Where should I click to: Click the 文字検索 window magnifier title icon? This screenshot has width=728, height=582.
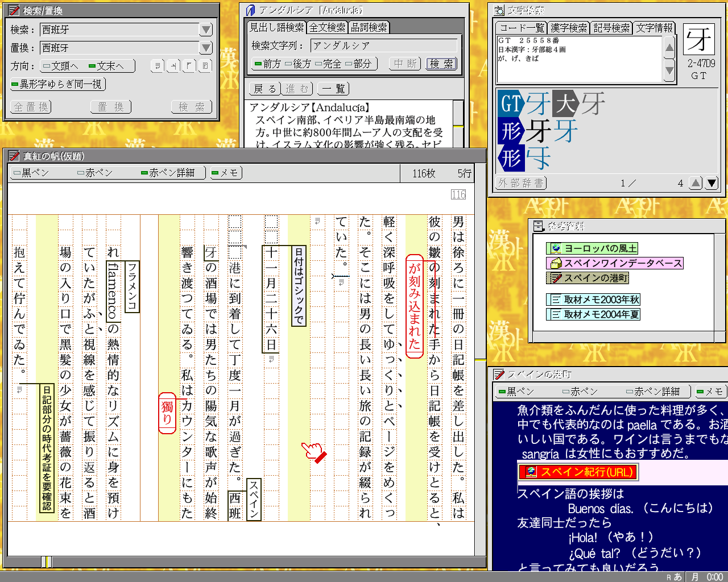(499, 10)
